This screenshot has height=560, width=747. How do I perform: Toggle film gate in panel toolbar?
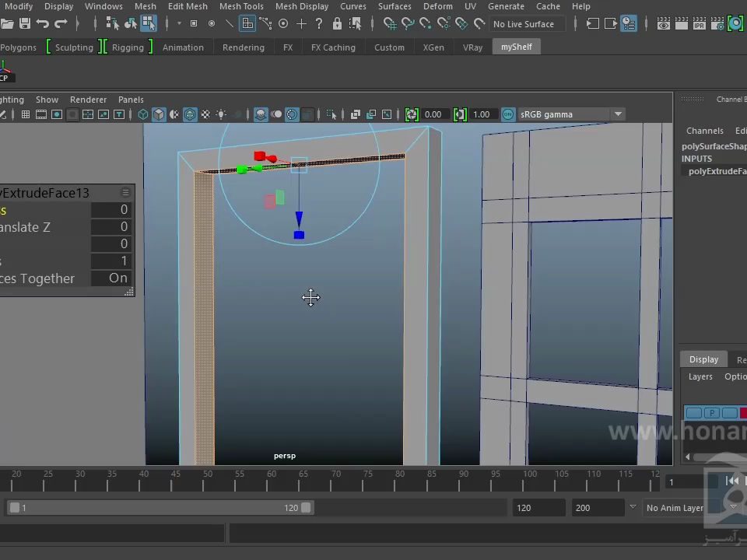(41, 114)
